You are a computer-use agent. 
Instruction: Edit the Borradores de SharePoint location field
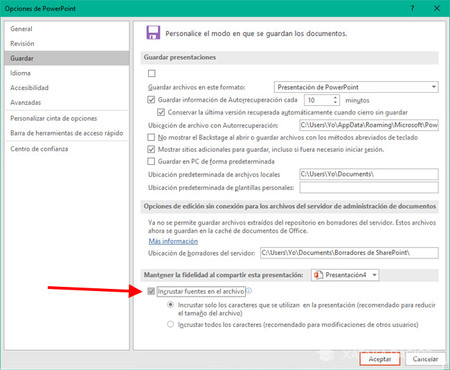point(349,253)
